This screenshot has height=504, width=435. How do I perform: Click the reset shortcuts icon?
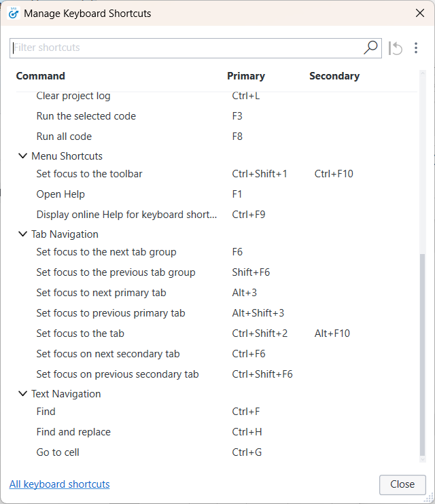click(396, 48)
